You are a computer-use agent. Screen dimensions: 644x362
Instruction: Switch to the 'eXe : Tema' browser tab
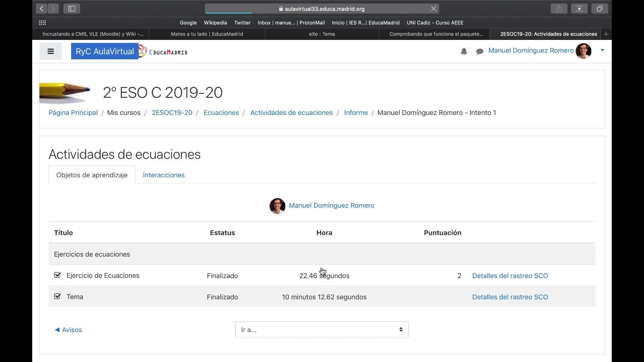point(322,34)
